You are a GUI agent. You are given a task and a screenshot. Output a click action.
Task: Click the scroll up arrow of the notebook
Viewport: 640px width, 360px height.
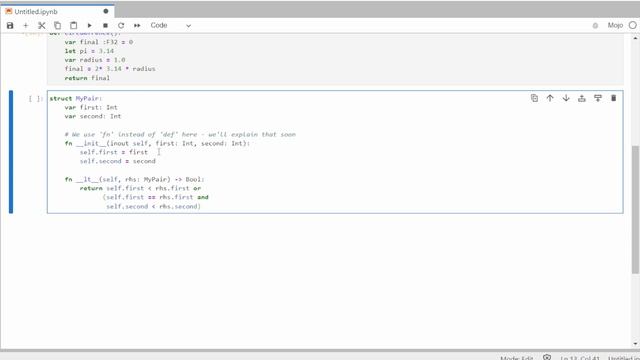(x=635, y=38)
